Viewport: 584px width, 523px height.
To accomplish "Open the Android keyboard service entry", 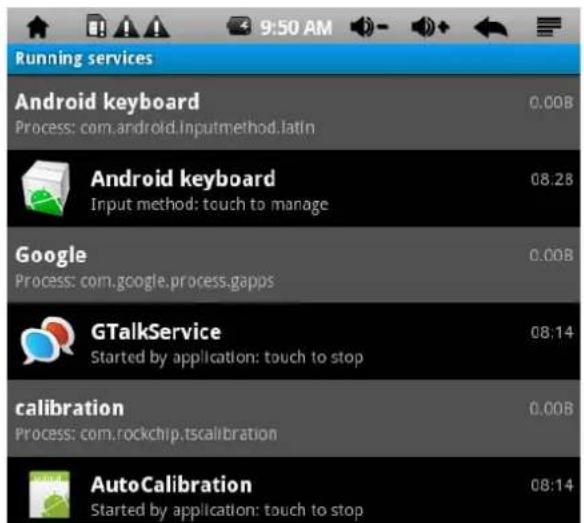I will pyautogui.click(x=293, y=189).
